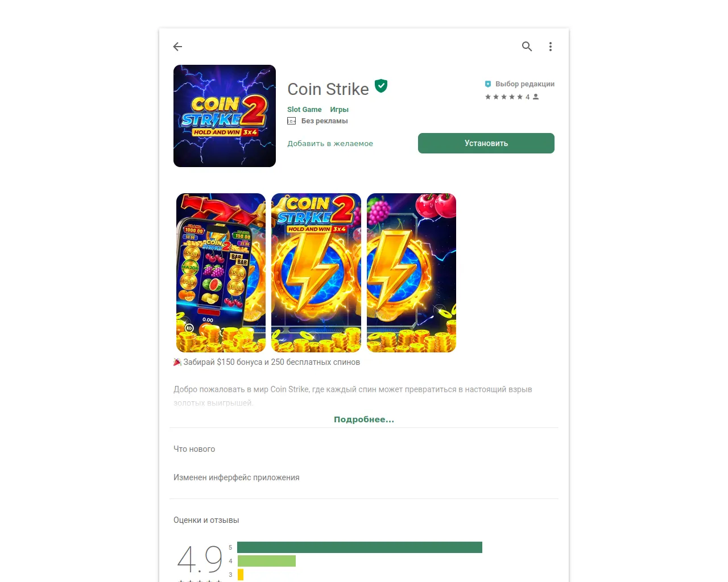Add app via Добавить в желаемое
This screenshot has width=728, height=582.
(x=330, y=143)
